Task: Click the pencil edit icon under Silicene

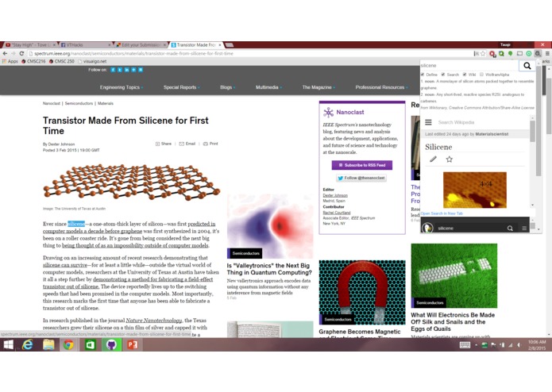Action: point(433,159)
